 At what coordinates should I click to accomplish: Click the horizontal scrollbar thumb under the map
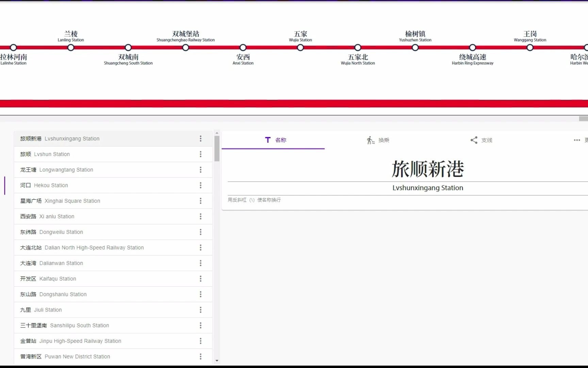click(x=583, y=119)
